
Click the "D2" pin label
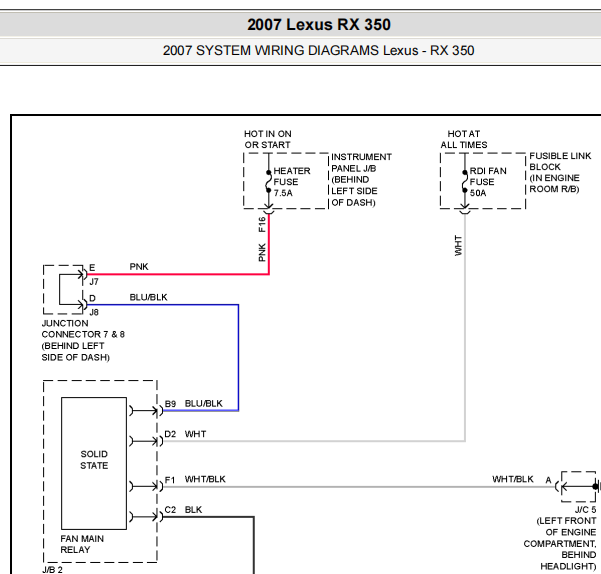[x=170, y=434]
